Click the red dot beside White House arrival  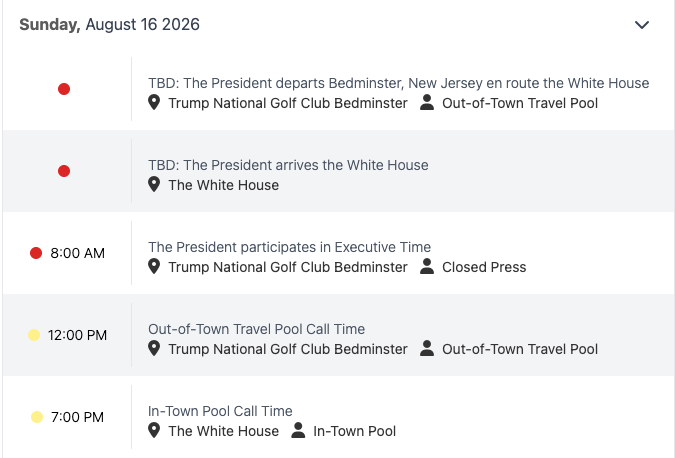coord(64,171)
